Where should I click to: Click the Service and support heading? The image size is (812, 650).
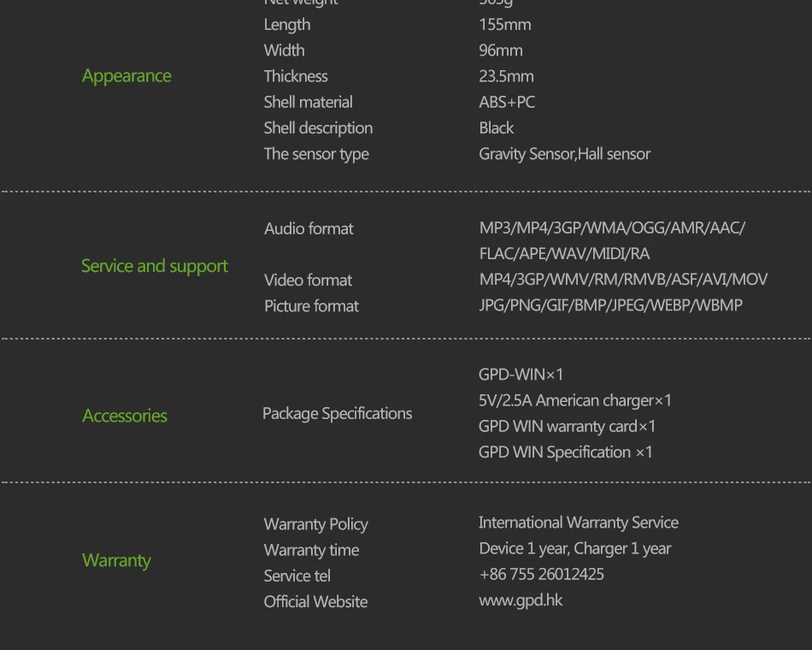pos(155,267)
